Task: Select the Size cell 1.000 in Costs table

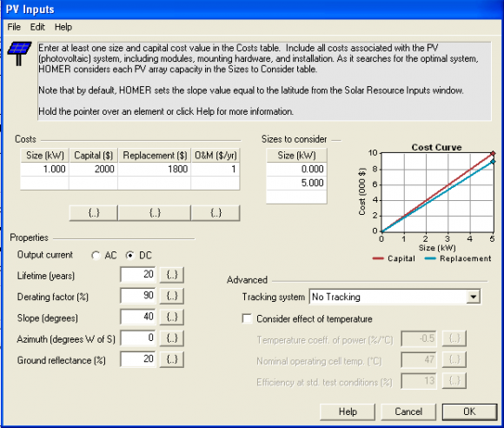Action: (x=44, y=170)
